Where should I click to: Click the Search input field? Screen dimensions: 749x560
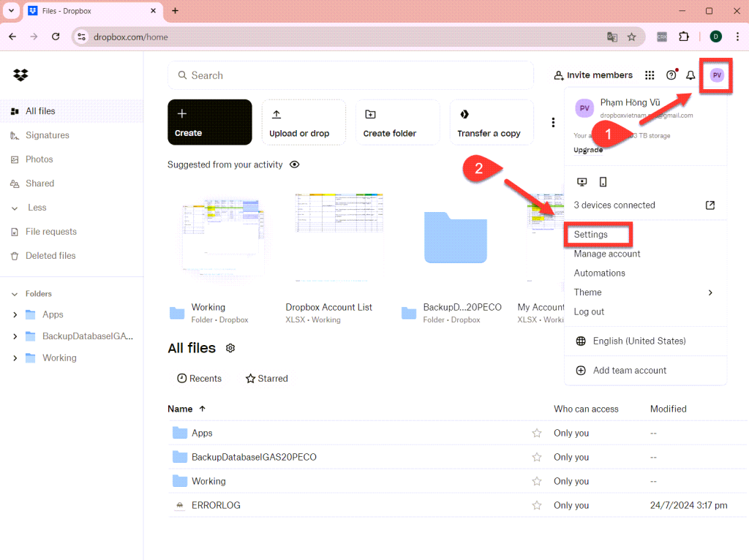tap(350, 75)
